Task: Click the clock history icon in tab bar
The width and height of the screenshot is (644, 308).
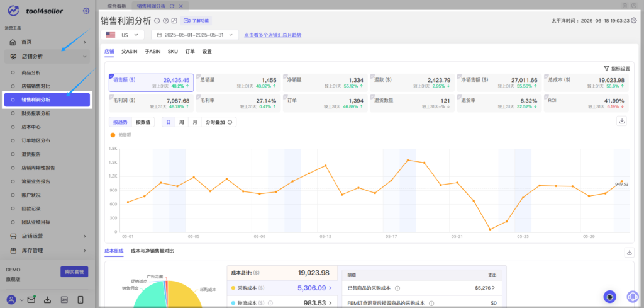Action: pyautogui.click(x=634, y=6)
